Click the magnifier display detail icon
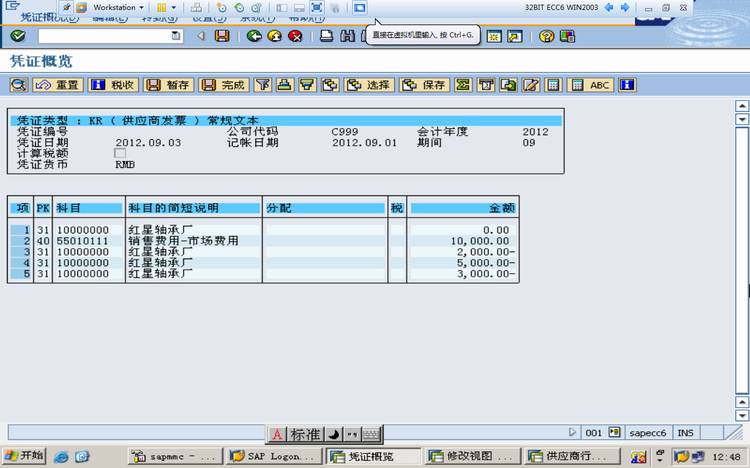750x468 pixels. pos(19,85)
